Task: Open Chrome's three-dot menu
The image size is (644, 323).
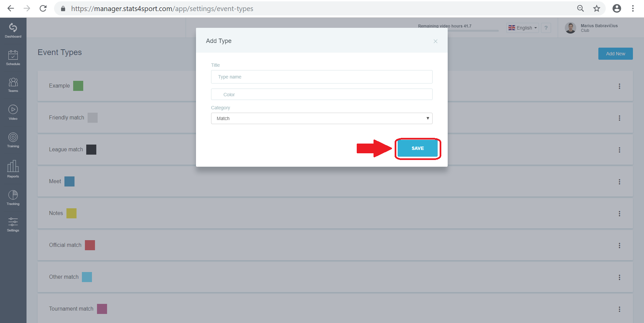Action: (633, 8)
